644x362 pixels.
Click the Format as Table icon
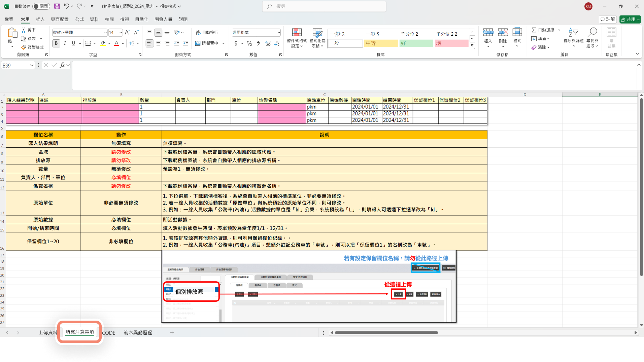[317, 33]
